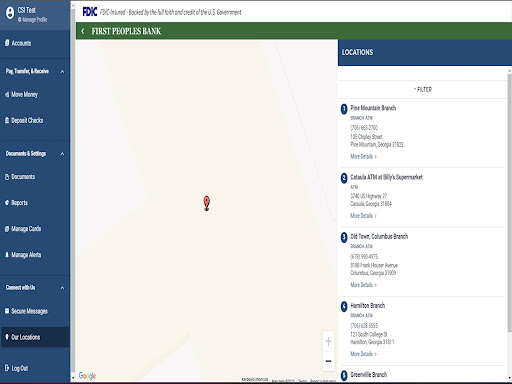
Task: Click the number 1 badge for Pine Mountain Branch
Action: (x=344, y=109)
